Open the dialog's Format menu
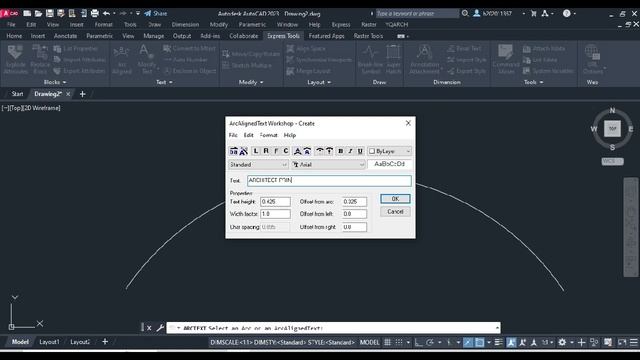 269,135
